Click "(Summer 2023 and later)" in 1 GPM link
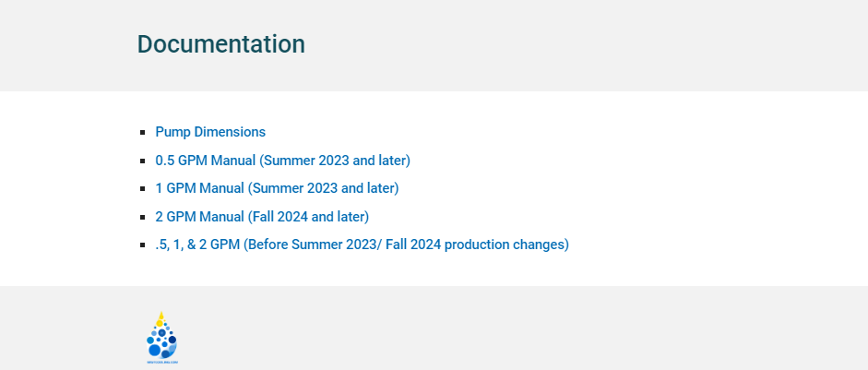 point(323,188)
